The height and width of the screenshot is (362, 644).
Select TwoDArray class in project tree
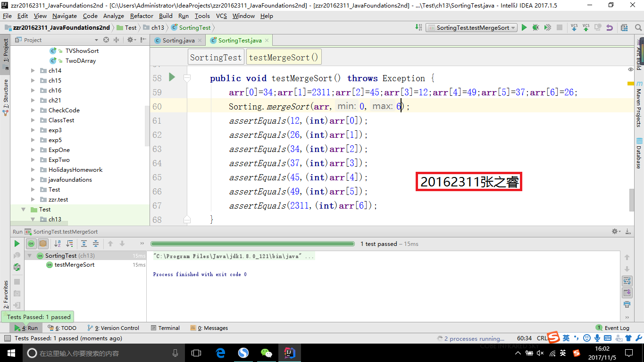click(x=80, y=61)
